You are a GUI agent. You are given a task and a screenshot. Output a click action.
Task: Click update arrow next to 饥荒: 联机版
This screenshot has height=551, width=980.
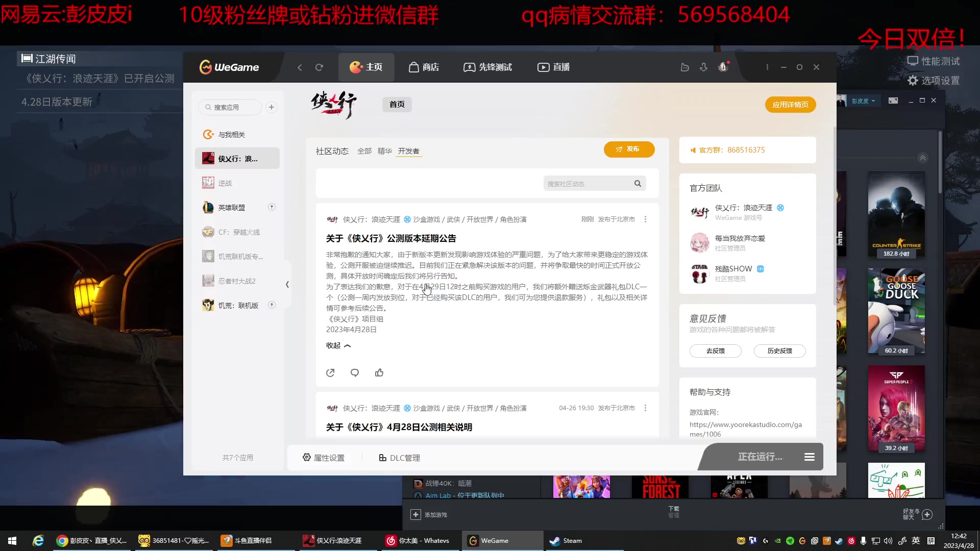[x=272, y=305]
